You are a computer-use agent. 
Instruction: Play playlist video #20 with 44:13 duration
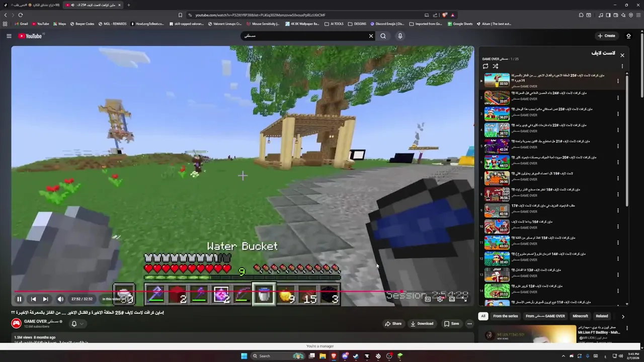coord(497,161)
